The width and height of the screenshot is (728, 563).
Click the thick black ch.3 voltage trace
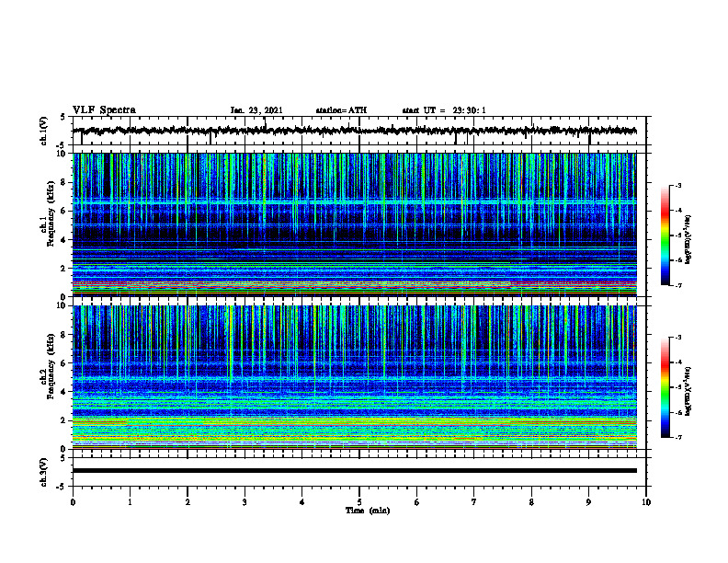[354, 471]
